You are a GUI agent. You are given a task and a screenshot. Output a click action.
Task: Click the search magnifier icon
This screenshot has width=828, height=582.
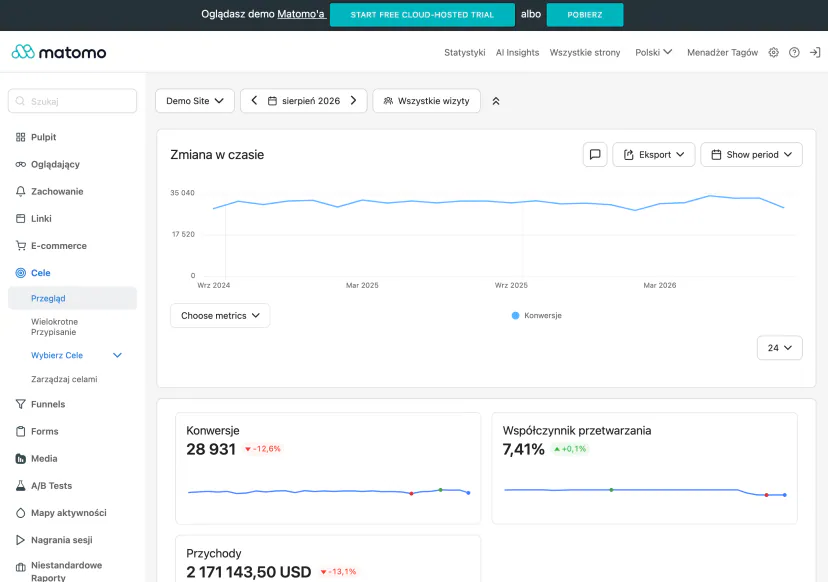pos(20,101)
